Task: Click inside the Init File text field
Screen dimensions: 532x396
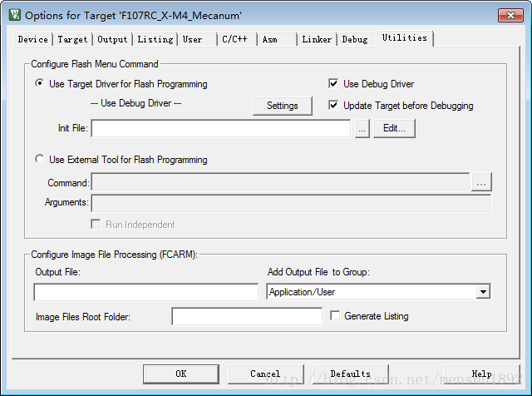Action: coord(220,128)
